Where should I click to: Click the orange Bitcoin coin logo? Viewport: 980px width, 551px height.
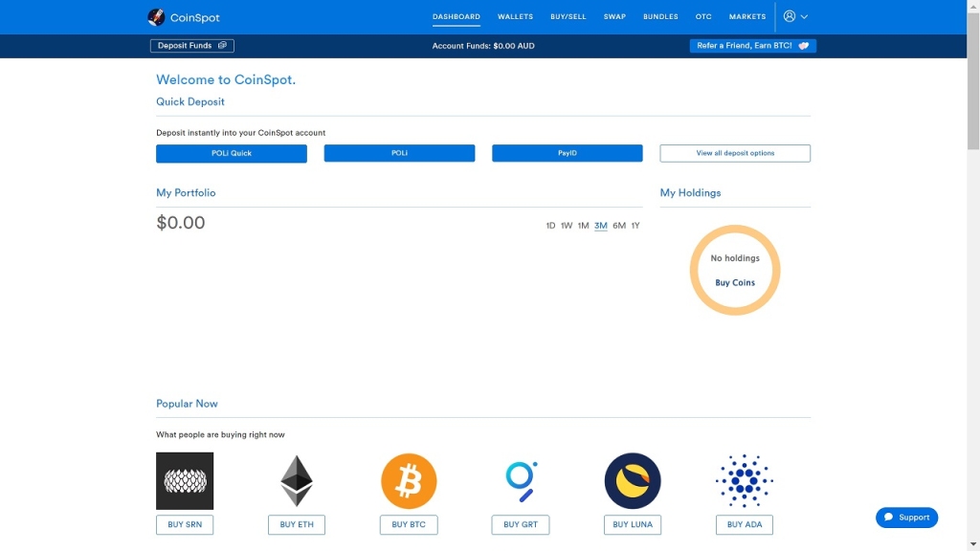[409, 481]
